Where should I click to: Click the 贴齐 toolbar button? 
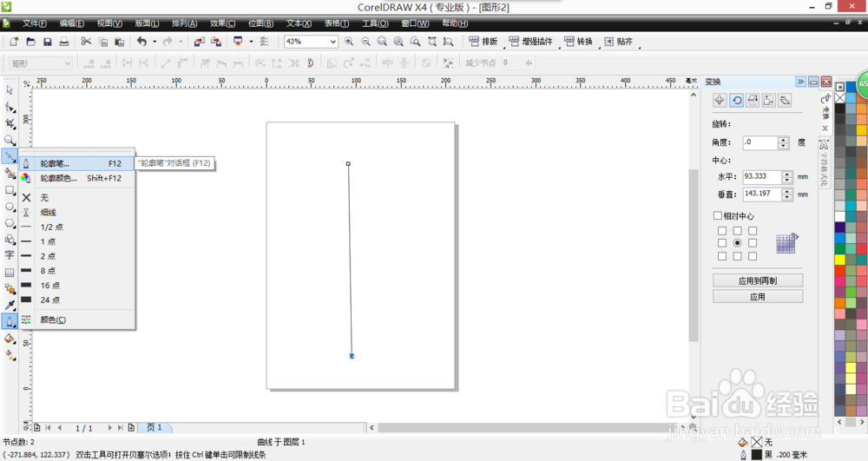point(618,42)
